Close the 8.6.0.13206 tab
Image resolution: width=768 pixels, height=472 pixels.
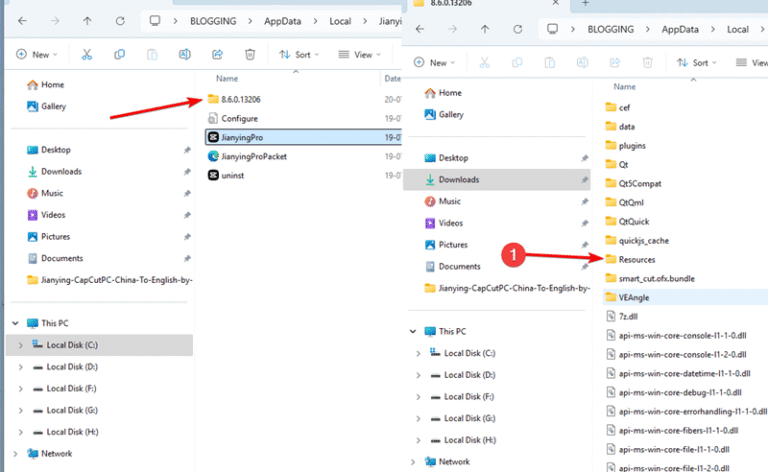point(555,3)
